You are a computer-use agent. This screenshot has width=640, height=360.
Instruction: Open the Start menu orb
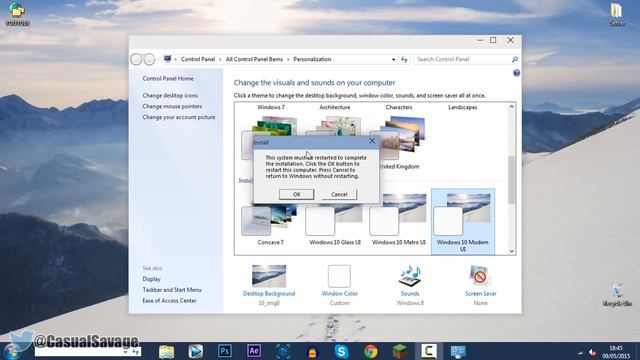pyautogui.click(x=11, y=351)
